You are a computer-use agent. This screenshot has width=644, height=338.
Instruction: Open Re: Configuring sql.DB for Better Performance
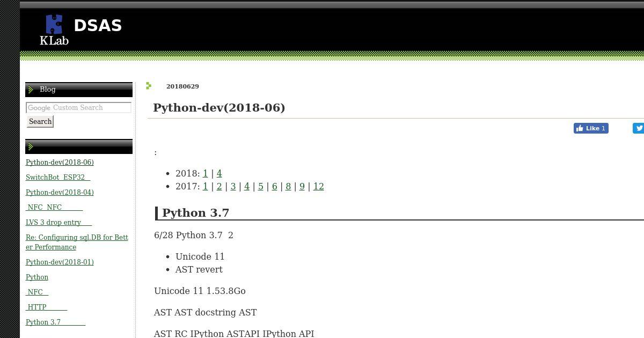pos(77,243)
